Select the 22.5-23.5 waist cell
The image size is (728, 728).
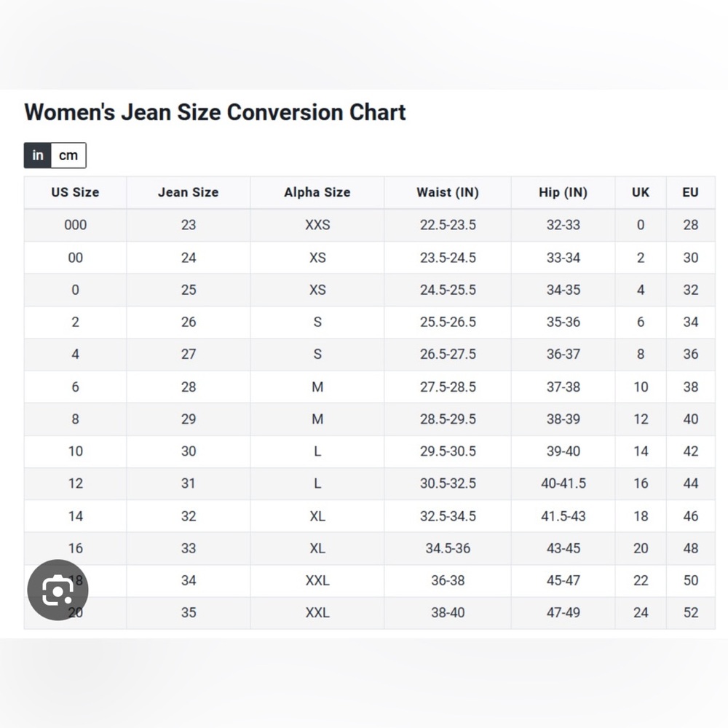click(x=448, y=225)
